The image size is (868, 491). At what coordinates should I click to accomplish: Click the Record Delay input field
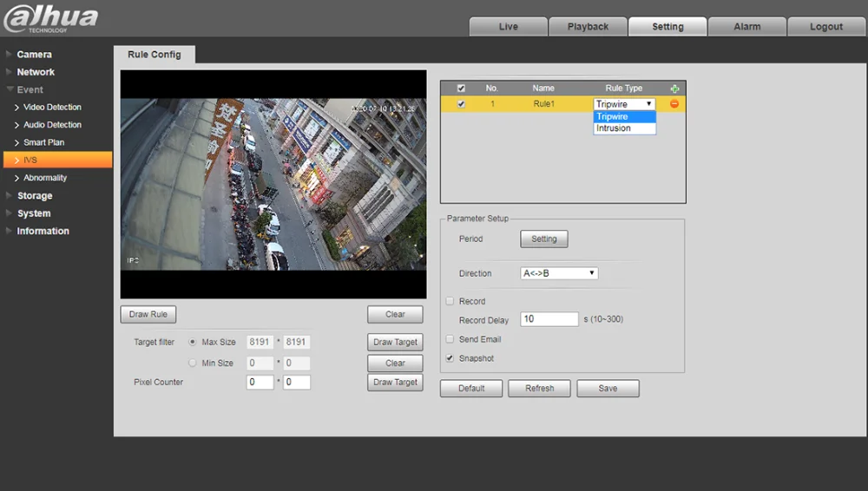pos(549,319)
